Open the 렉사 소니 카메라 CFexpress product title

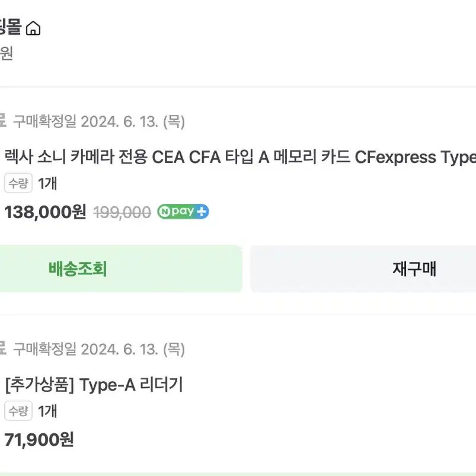point(240,157)
